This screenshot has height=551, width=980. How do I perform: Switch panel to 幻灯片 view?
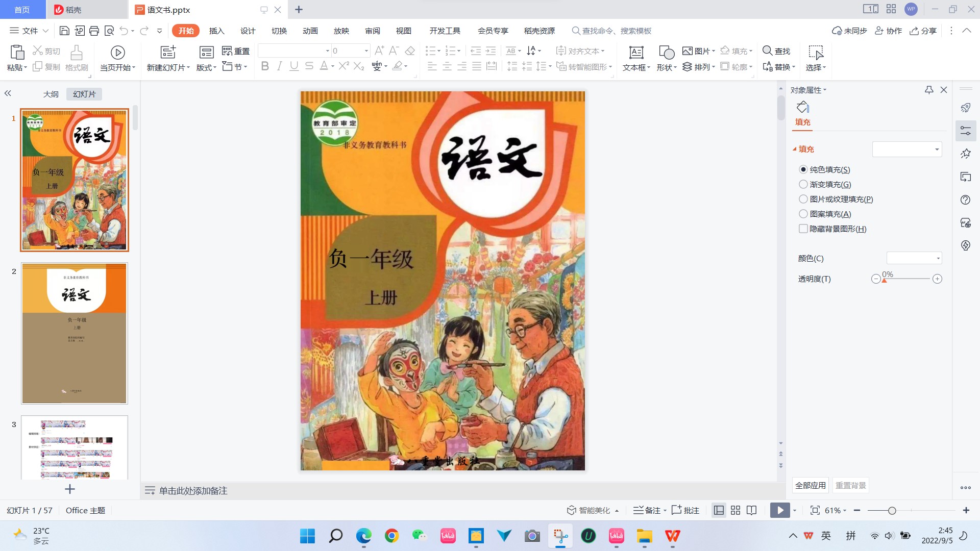pyautogui.click(x=84, y=94)
